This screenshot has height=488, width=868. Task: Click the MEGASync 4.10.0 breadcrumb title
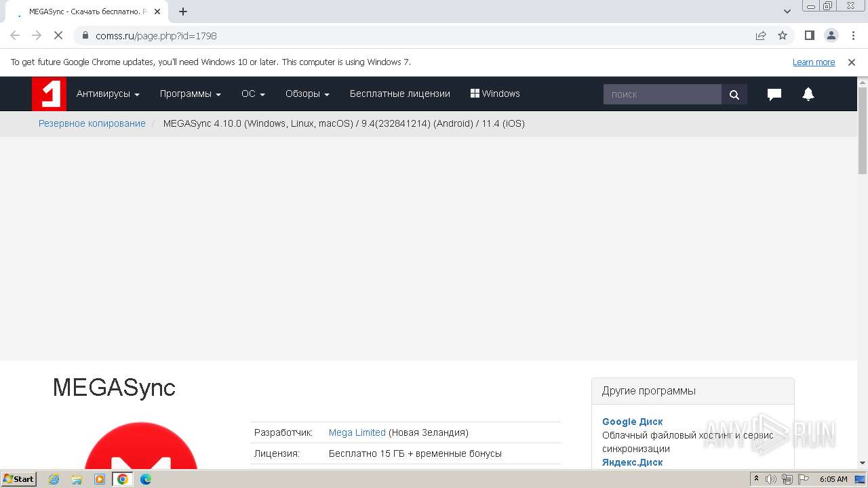point(344,123)
